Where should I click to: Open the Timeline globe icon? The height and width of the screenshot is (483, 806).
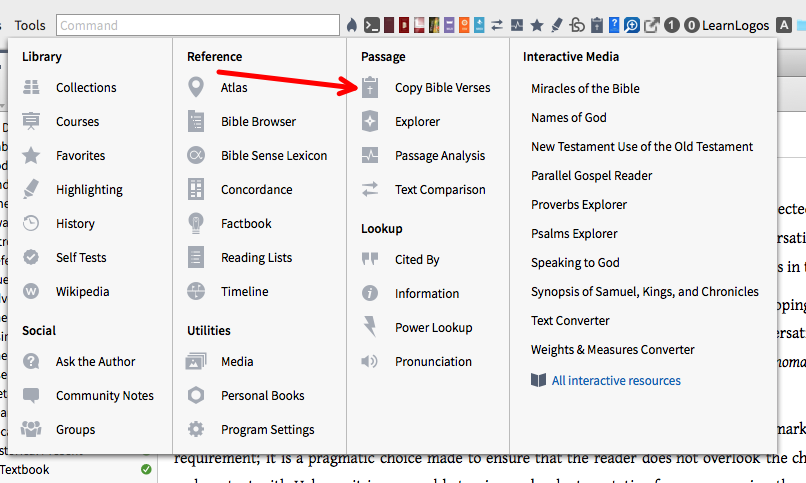tap(196, 291)
